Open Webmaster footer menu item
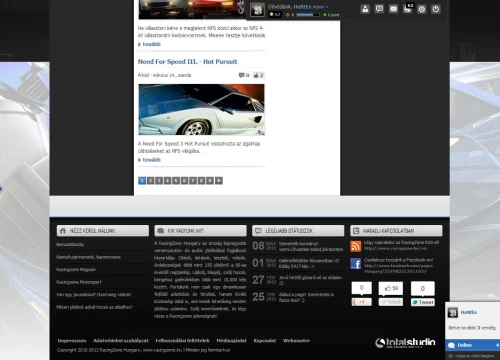 pyautogui.click(x=296, y=341)
